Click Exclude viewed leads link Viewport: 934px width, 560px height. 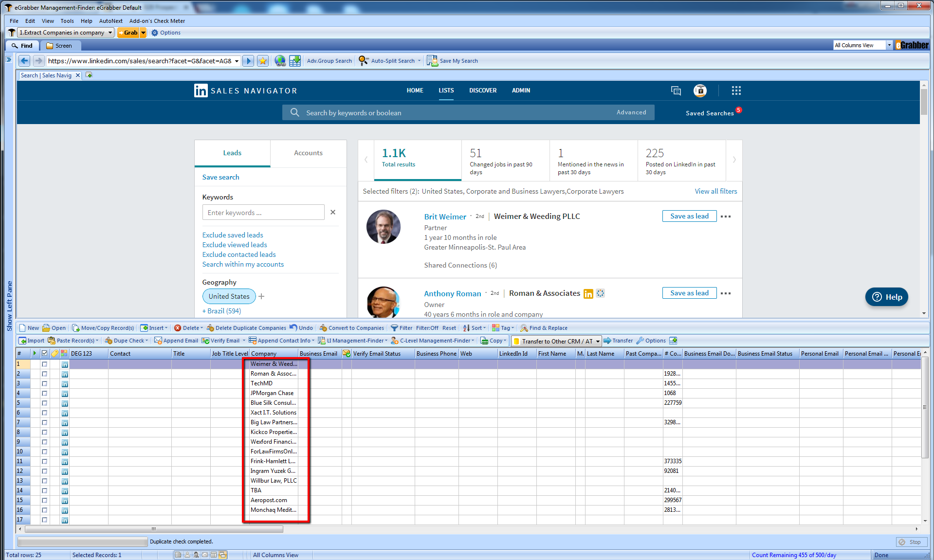coord(235,245)
